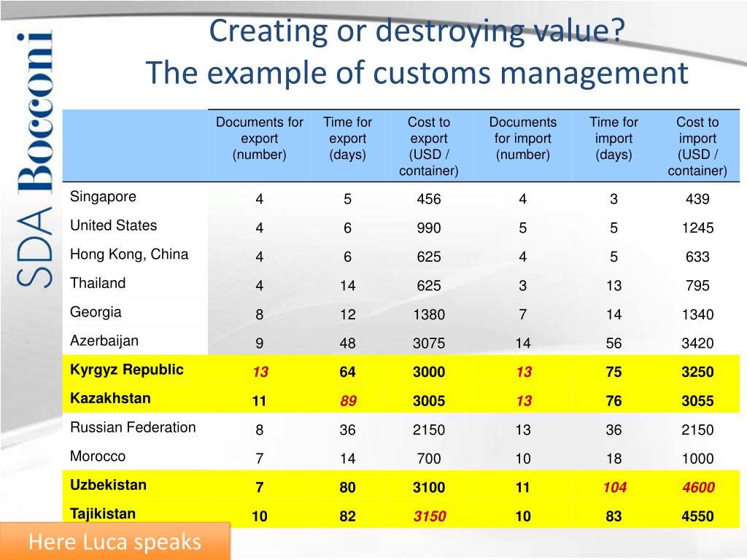Screen dimensions: 747x560
Task: Click Azerbaijan's time for import 56
Action: pyautogui.click(x=614, y=343)
